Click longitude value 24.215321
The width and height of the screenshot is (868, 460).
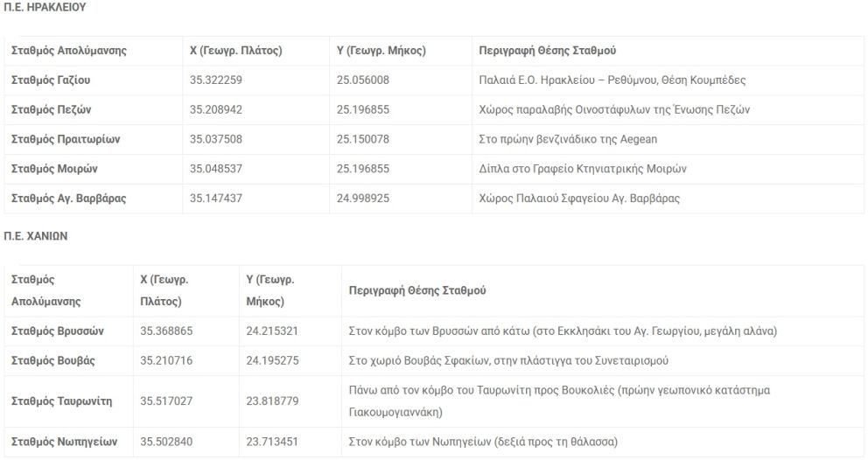pyautogui.click(x=272, y=331)
